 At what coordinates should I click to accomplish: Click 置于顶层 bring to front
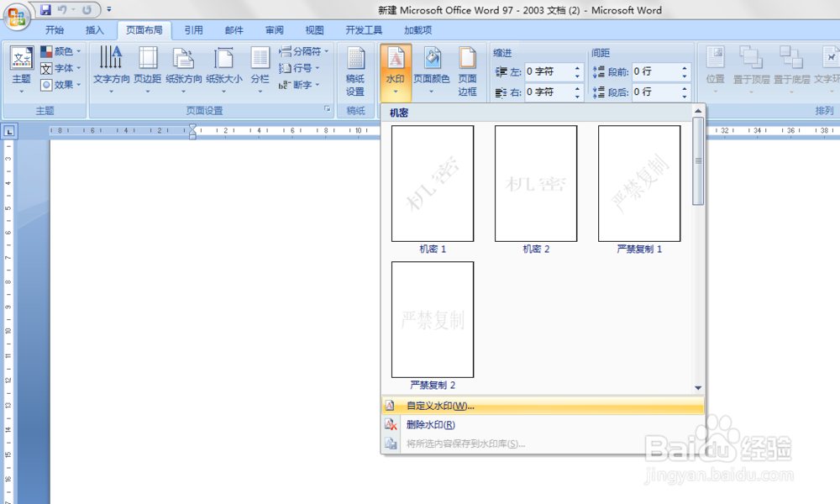751,71
